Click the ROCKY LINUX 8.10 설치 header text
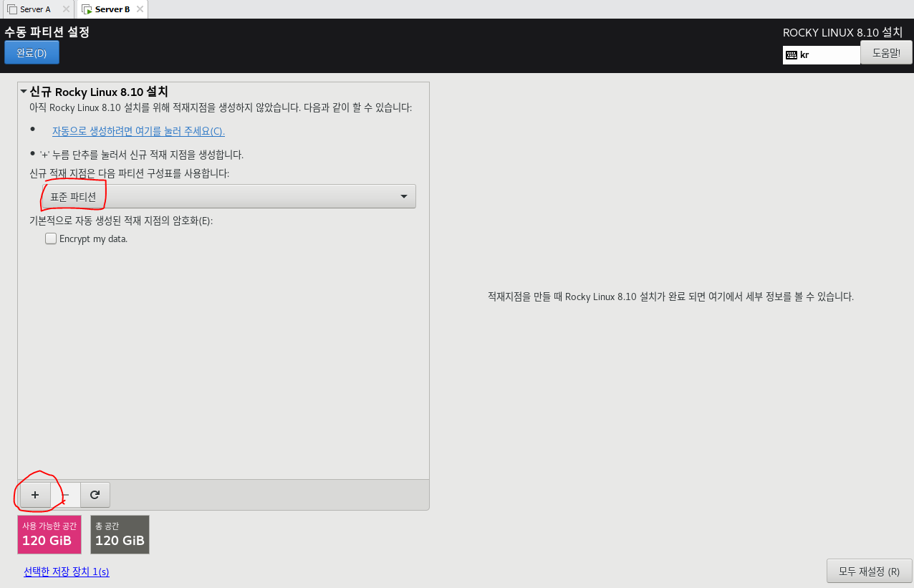 (842, 33)
